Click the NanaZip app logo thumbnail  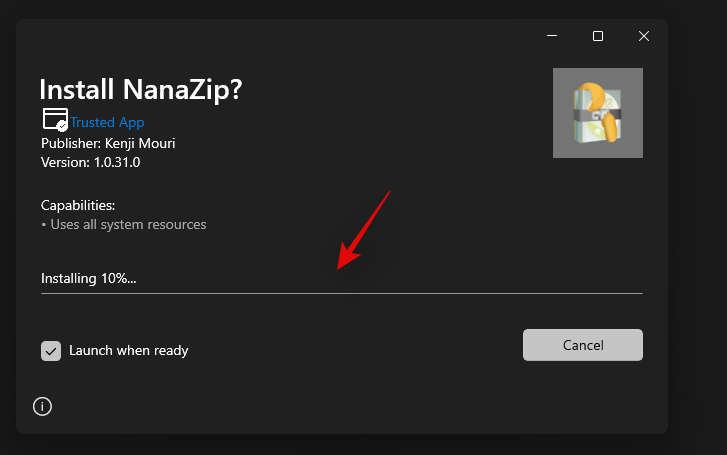click(x=597, y=112)
